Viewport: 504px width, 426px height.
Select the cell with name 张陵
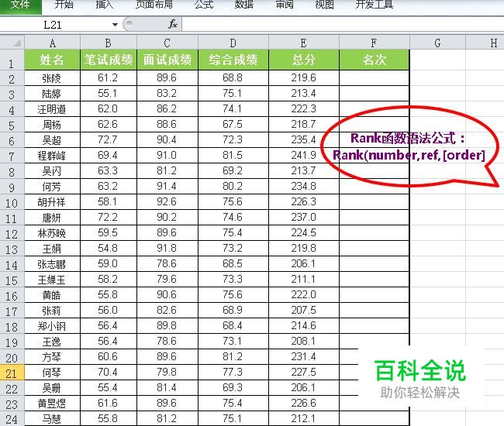click(53, 78)
